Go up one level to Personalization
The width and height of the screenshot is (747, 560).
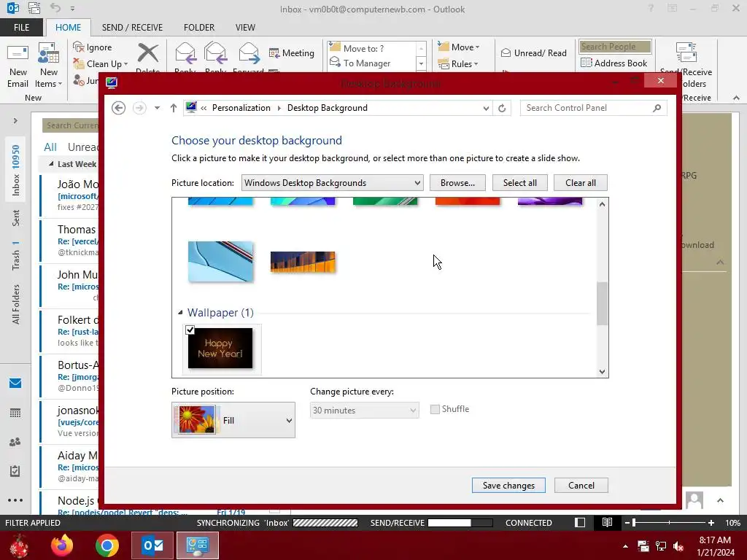(174, 108)
